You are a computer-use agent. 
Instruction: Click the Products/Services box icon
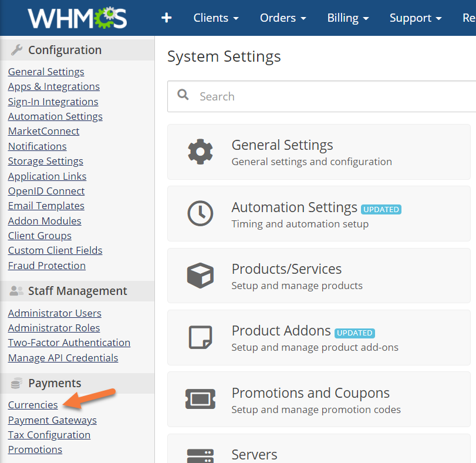pos(200,275)
